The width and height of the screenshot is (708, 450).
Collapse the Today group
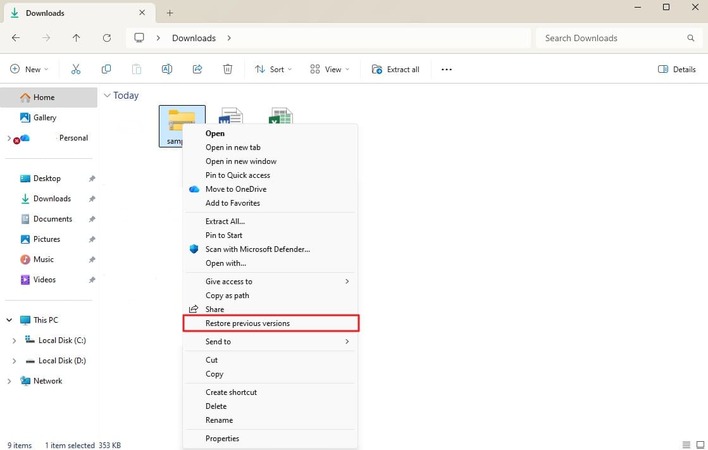tap(107, 95)
